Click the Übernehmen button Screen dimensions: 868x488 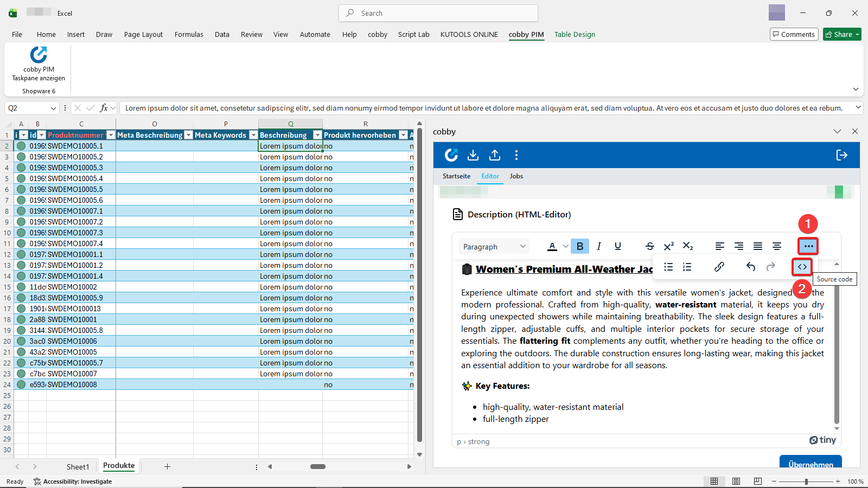click(810, 465)
